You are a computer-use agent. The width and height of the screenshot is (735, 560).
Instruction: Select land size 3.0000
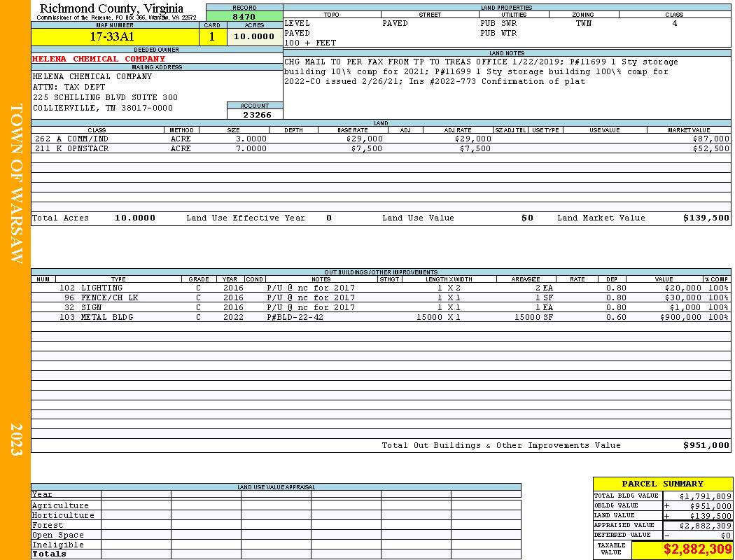pos(251,139)
